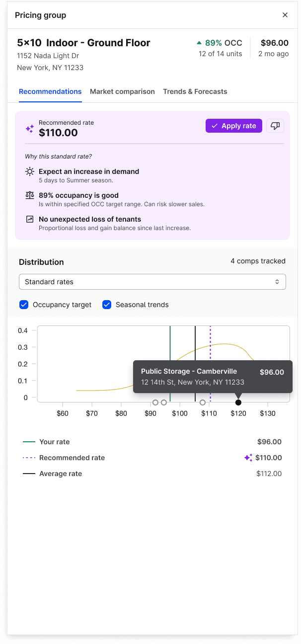Click the Public Storage - Camberville tooltip
This screenshot has width=301, height=644.
click(x=213, y=377)
